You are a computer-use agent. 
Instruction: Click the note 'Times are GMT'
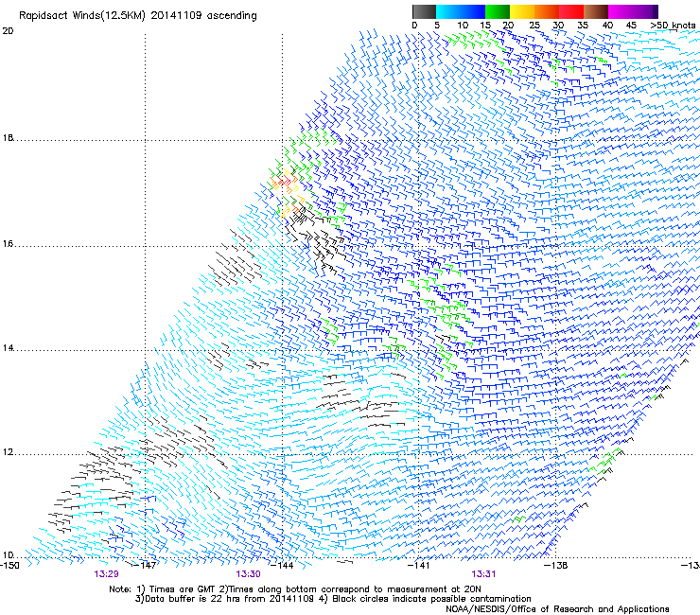pyautogui.click(x=182, y=589)
